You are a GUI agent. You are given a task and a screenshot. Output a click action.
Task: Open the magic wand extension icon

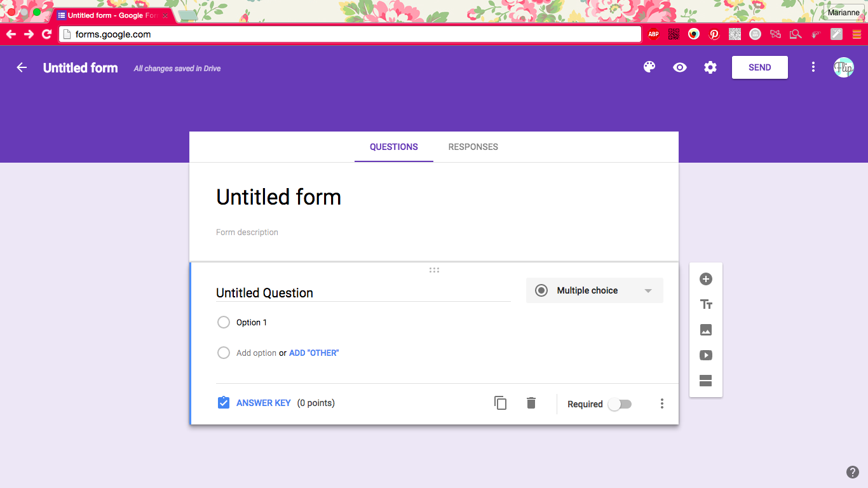coord(836,34)
